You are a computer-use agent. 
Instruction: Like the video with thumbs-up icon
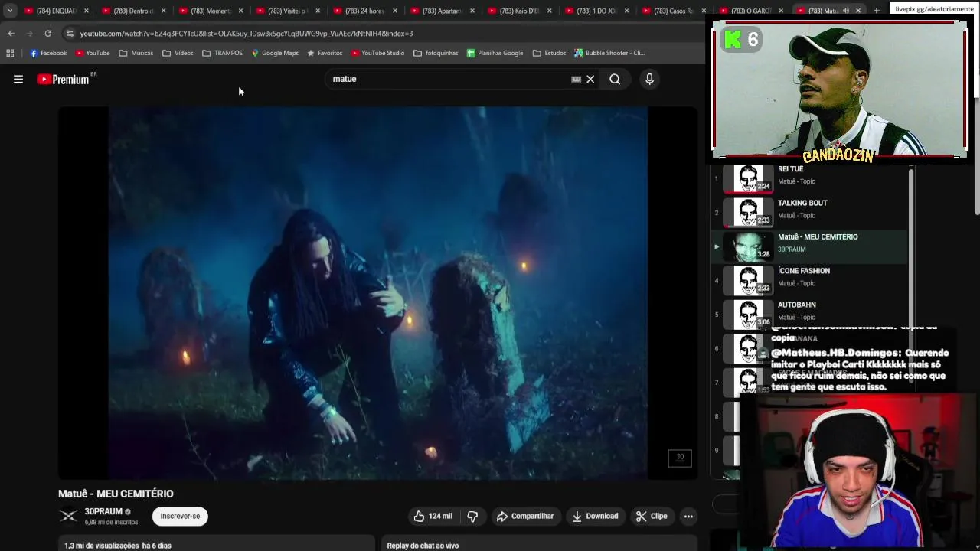[433, 516]
